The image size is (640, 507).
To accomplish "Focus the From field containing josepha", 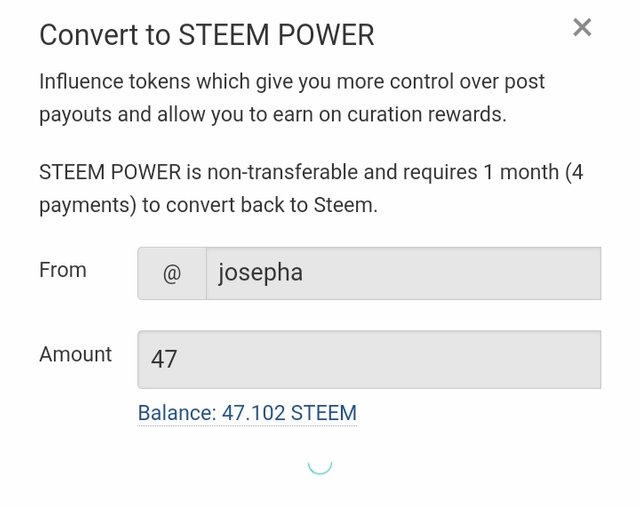I will (402, 273).
